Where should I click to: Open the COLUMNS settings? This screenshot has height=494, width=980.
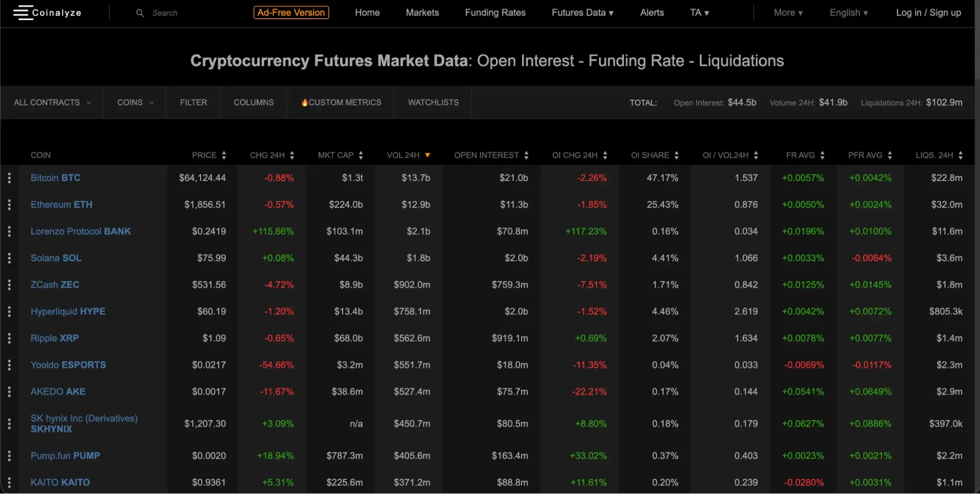point(253,103)
